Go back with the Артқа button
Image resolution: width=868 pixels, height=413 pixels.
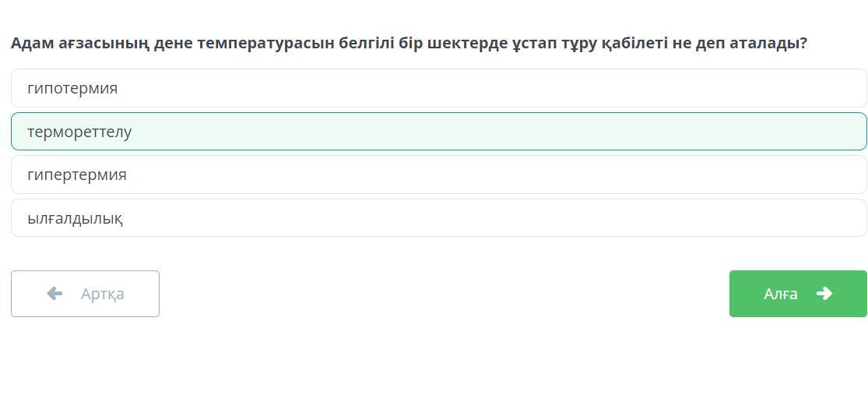point(86,294)
